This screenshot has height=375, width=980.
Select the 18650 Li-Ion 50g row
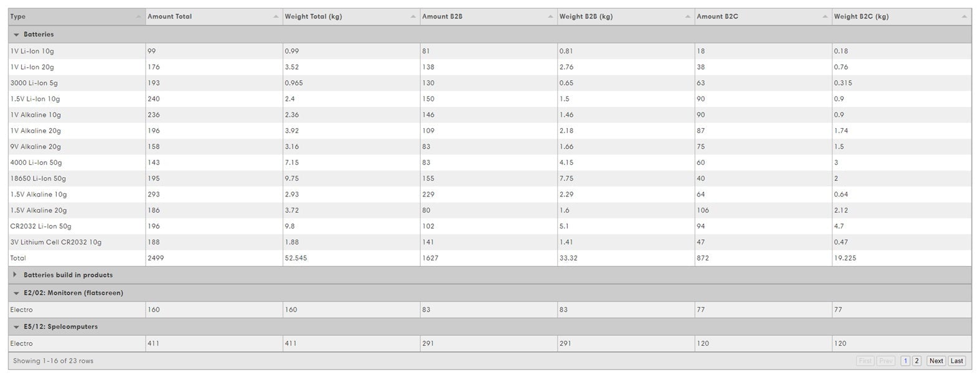pos(38,178)
